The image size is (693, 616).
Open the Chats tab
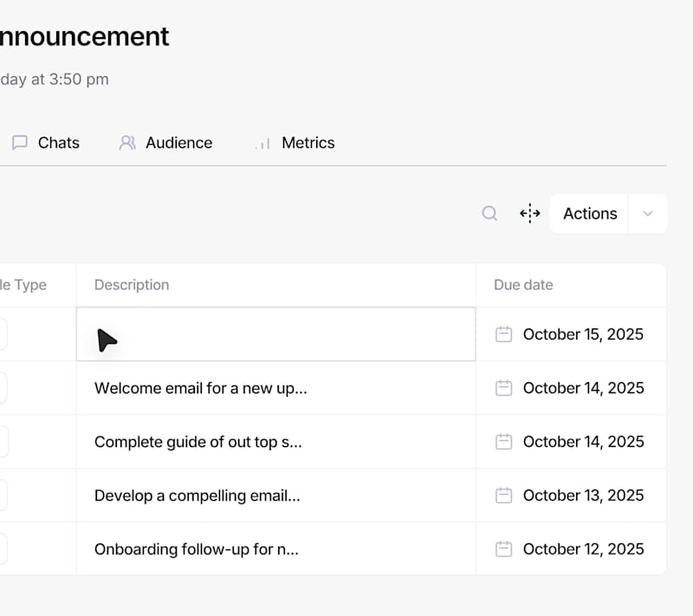(x=58, y=143)
